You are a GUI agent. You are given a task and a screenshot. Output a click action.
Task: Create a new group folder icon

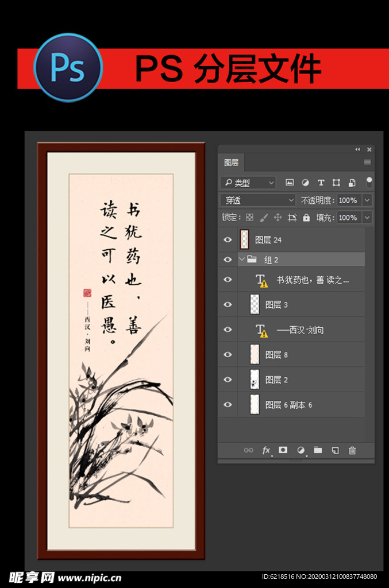318,450
